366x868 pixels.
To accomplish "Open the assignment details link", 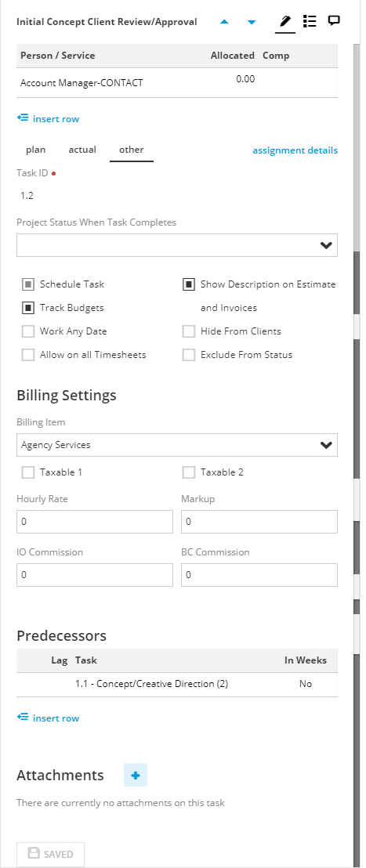I will pyautogui.click(x=295, y=150).
